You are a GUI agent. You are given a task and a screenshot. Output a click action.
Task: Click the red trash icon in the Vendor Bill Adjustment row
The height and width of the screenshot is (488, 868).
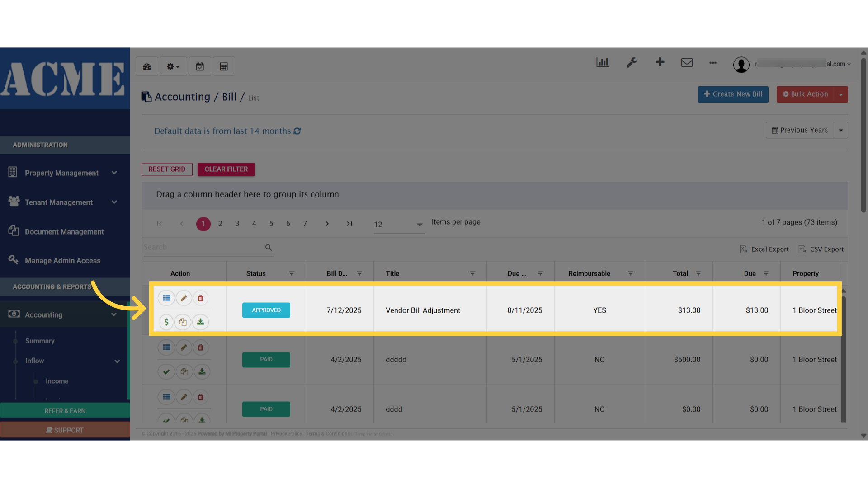[x=201, y=298]
